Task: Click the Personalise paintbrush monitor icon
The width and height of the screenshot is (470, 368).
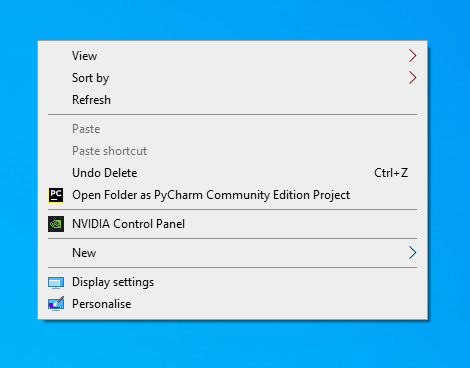Action: click(x=56, y=304)
